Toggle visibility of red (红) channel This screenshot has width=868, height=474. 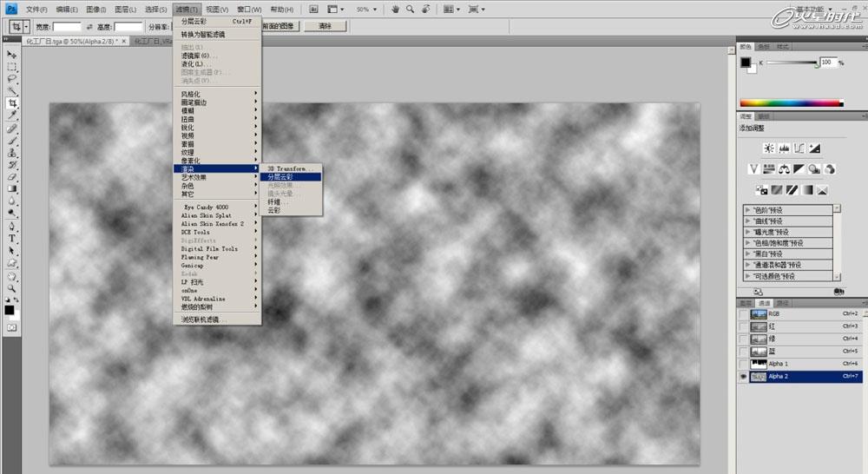(x=744, y=326)
